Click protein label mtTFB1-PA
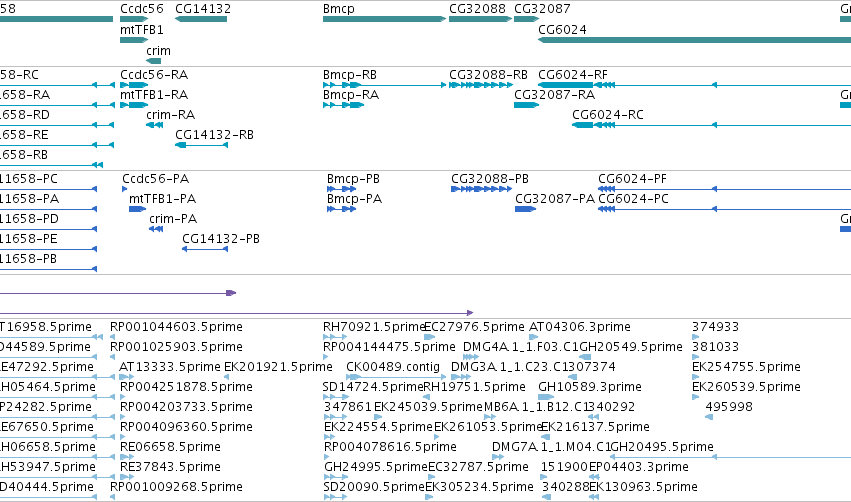Screen dimensions: 851x502 (163, 199)
